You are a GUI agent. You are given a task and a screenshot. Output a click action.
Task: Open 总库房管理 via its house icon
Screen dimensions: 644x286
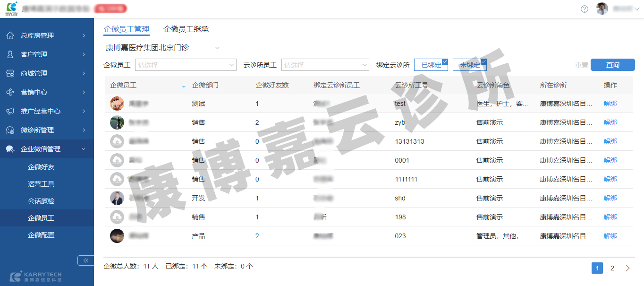(10, 35)
